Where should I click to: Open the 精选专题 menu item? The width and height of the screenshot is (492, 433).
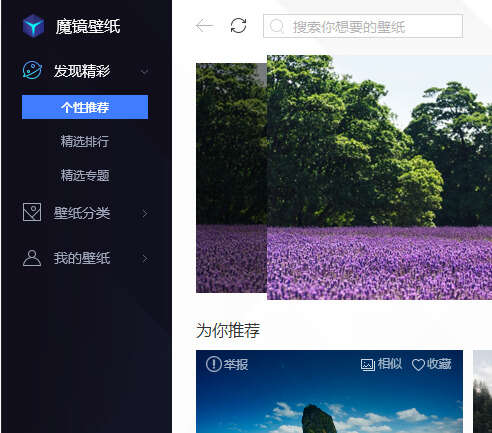[85, 175]
